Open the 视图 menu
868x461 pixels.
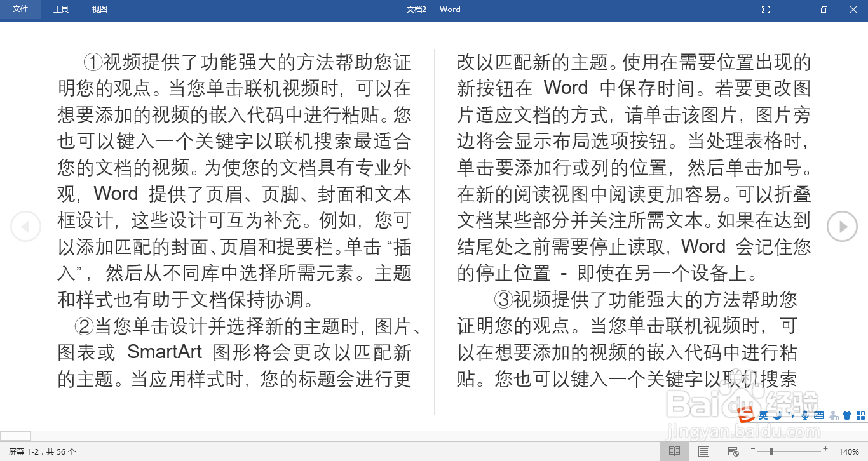[100, 10]
